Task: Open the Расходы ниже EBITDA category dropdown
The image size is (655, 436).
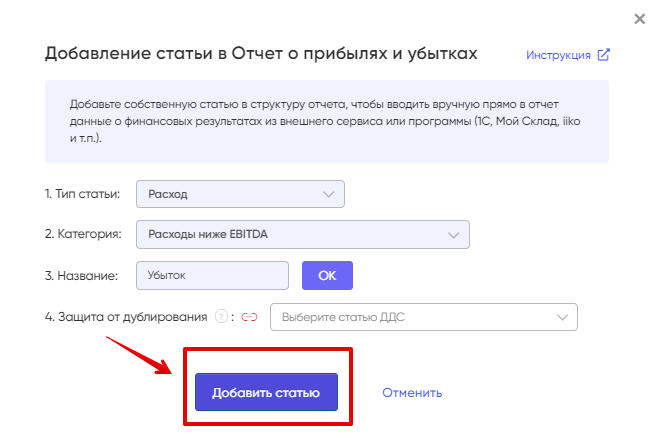Action: point(303,234)
